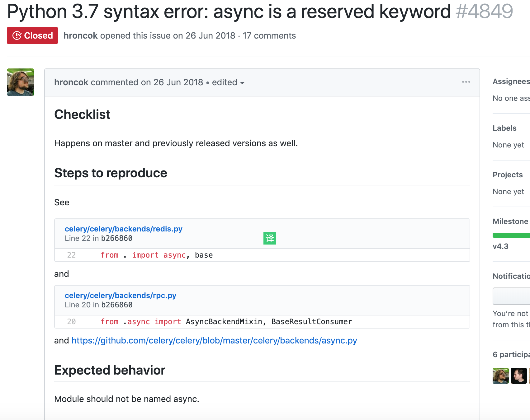Screen dimensions: 530x420
Task: Open the backends/async.py GitHub URL
Action: coord(214,340)
